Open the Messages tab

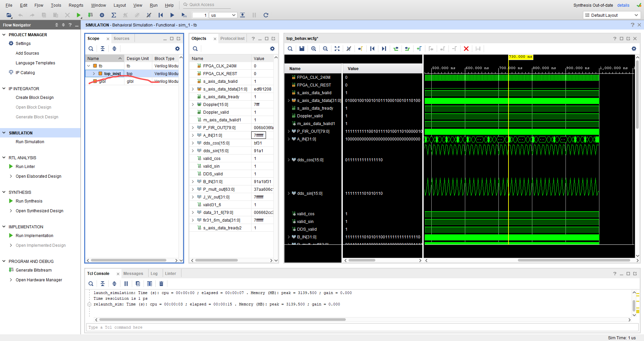point(133,274)
